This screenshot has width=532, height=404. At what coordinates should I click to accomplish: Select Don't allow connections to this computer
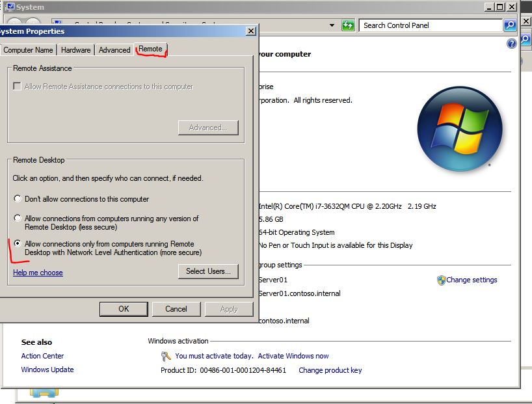(x=18, y=198)
